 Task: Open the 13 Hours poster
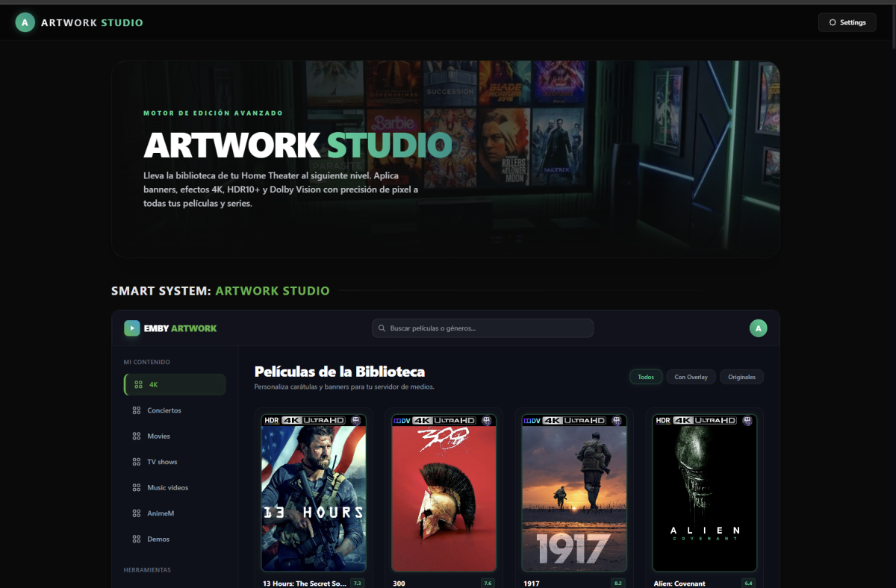[x=314, y=493]
